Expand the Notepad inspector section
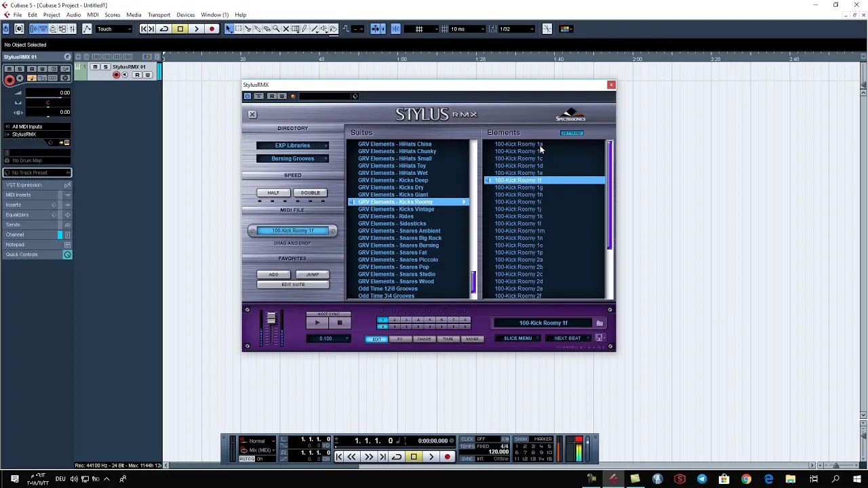Screen dimensions: 868x488 click(x=37, y=245)
